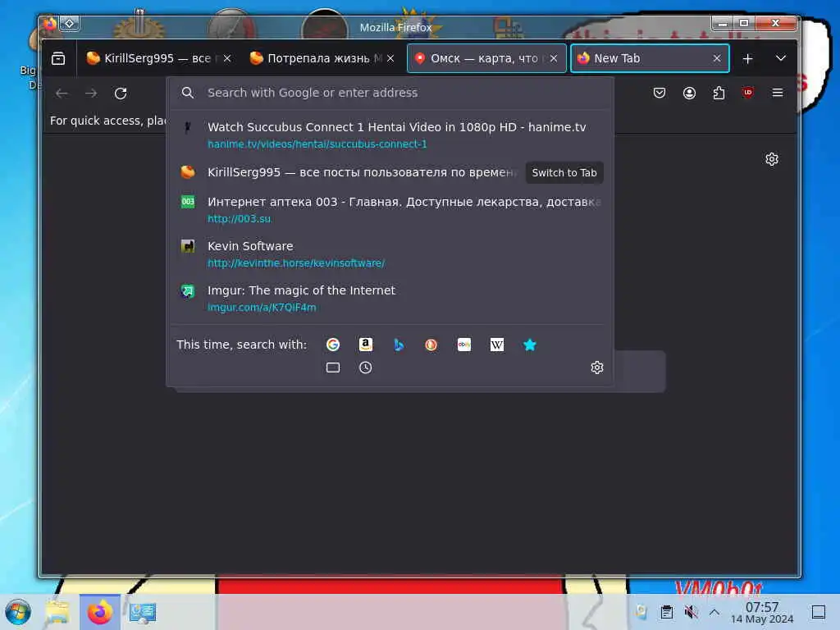Search this time in History clock
The image size is (840, 630).
365,367
